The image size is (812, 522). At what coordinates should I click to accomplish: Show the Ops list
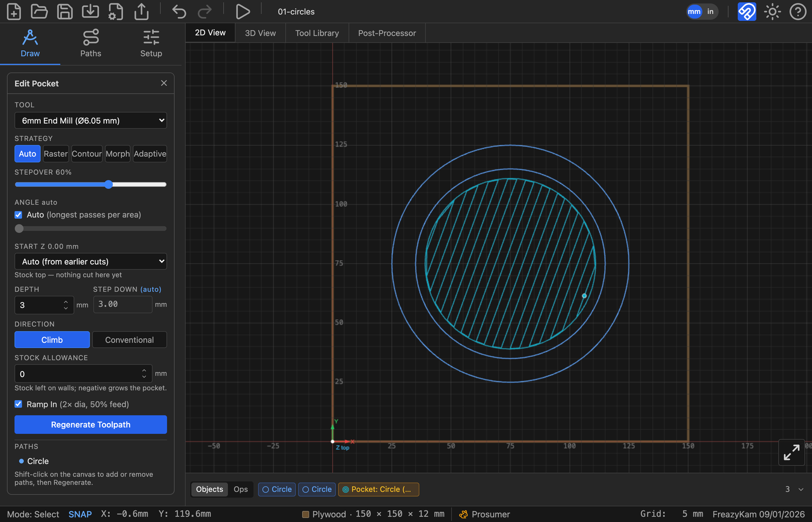(241, 490)
